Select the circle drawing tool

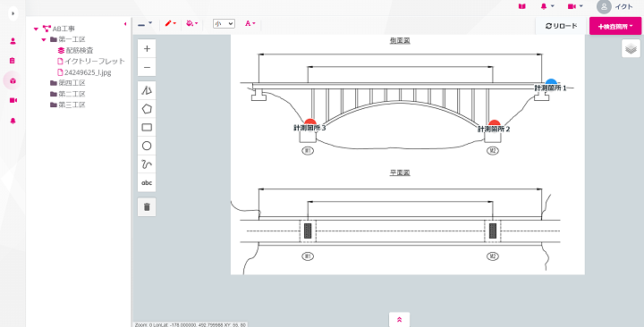tap(147, 146)
